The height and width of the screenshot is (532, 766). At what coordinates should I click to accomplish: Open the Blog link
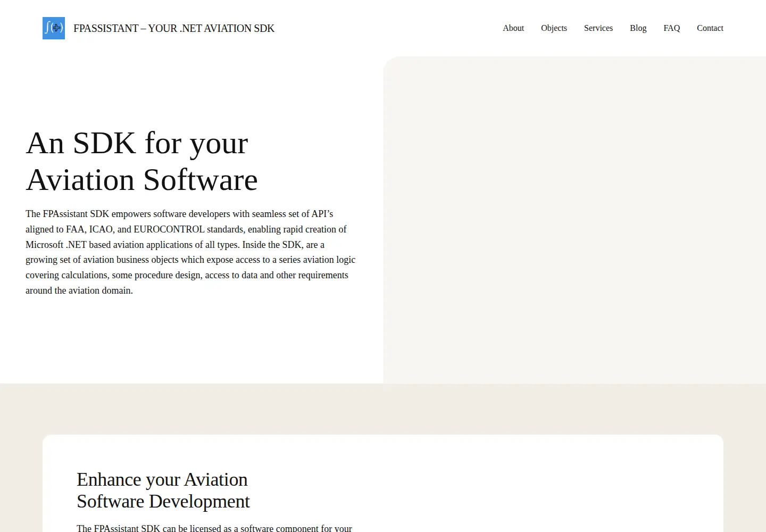(638, 28)
